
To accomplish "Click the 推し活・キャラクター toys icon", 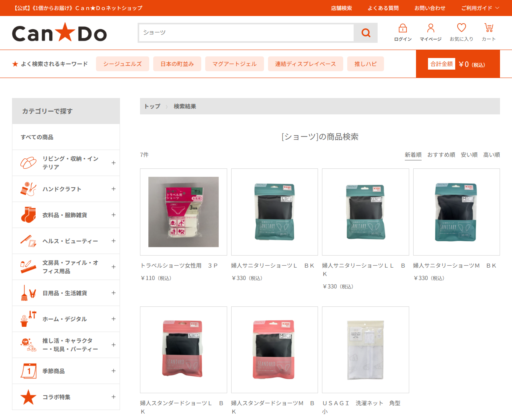I will [x=28, y=345].
